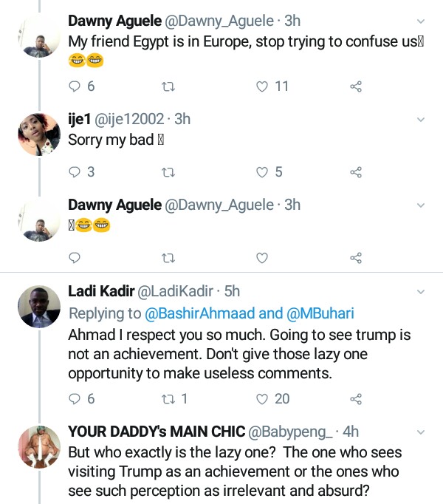Image resolution: width=443 pixels, height=504 pixels.
Task: Share ije1's Sorry my bad tweet
Action: (x=355, y=172)
